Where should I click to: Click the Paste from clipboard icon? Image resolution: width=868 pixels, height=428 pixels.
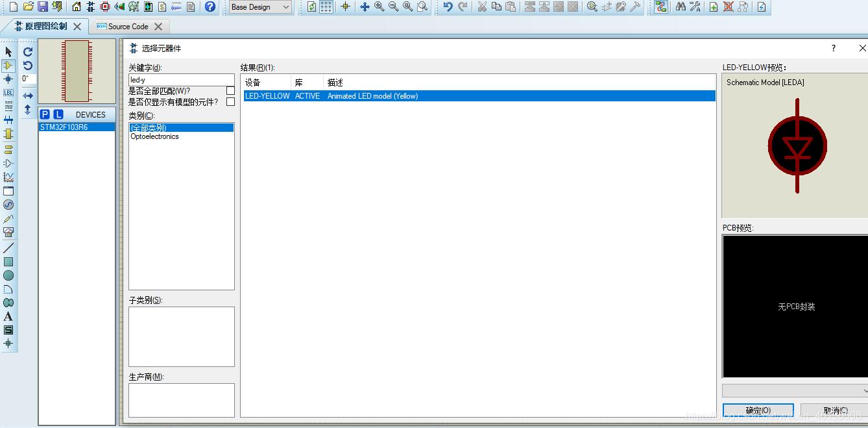[511, 6]
